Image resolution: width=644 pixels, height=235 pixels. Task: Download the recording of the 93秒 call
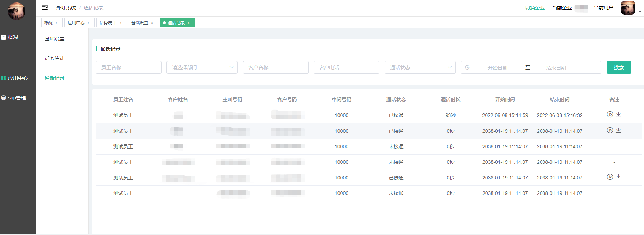[618, 115]
